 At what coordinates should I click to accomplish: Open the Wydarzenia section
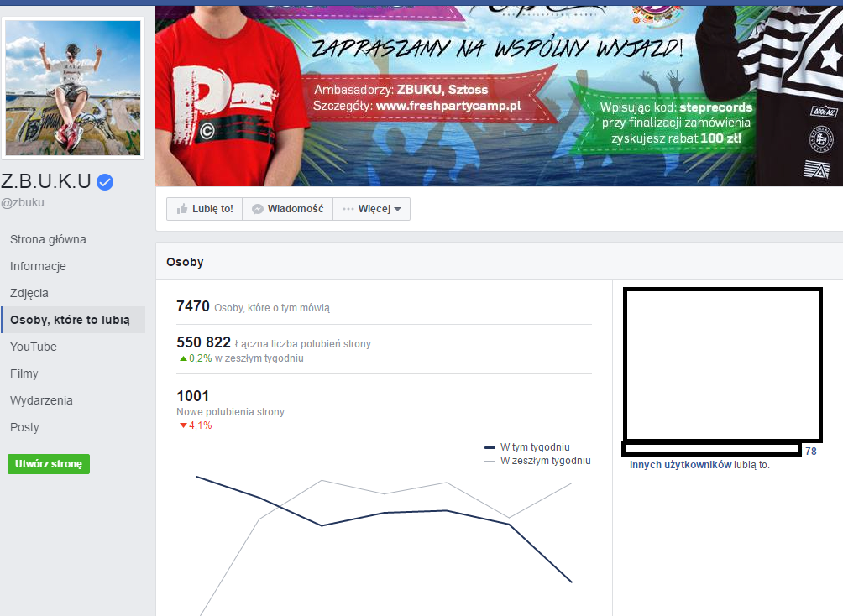41,400
